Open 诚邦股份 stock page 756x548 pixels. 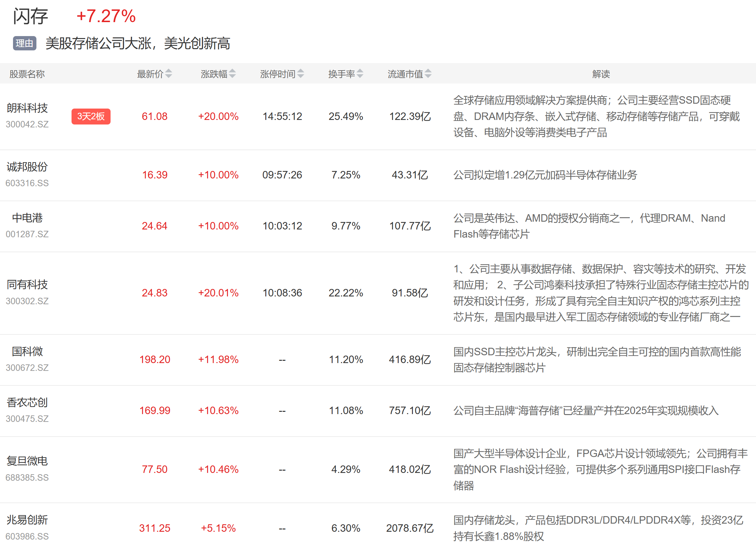coord(27,166)
